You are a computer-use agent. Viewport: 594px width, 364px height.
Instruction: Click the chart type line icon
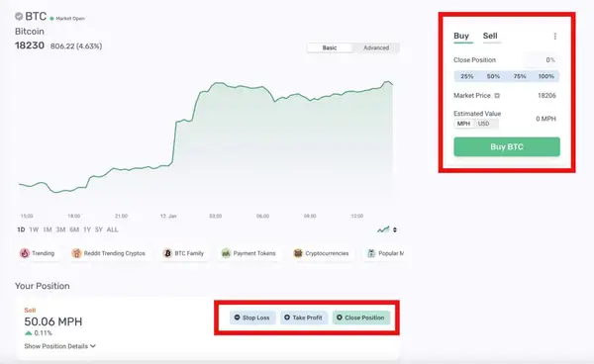pyautogui.click(x=383, y=229)
